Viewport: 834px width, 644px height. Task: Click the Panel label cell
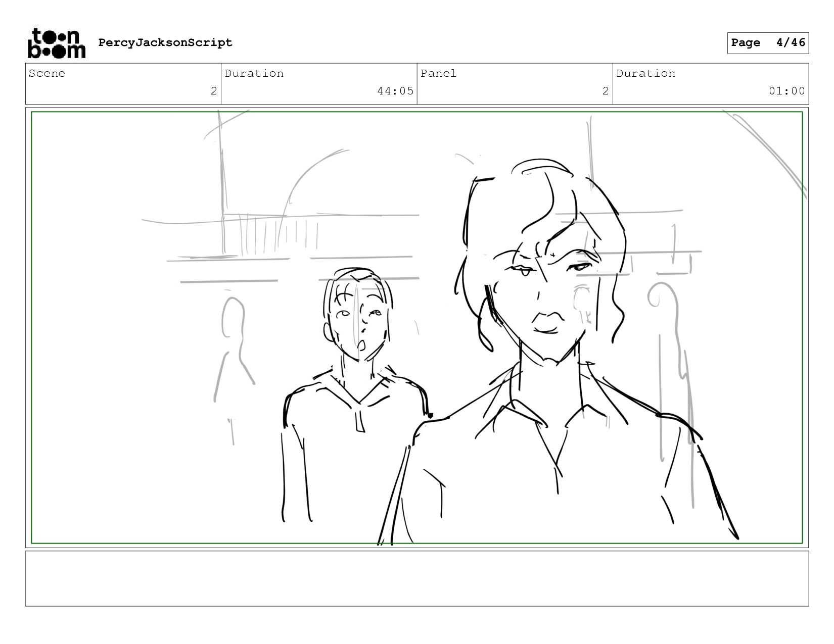click(515, 84)
